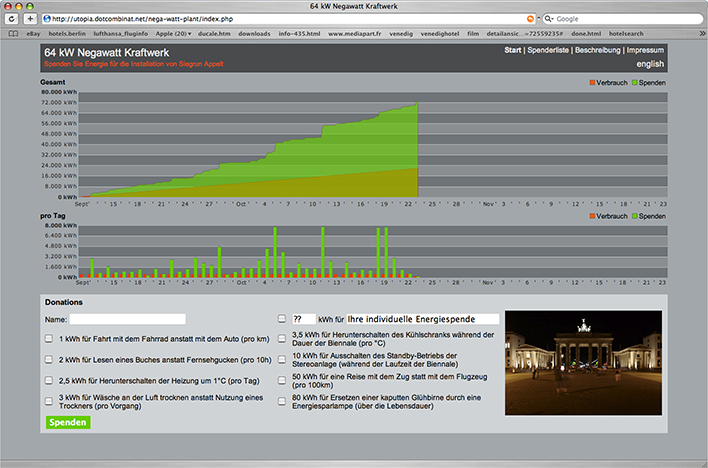
Task: Open the film bookmark
Action: (473, 34)
